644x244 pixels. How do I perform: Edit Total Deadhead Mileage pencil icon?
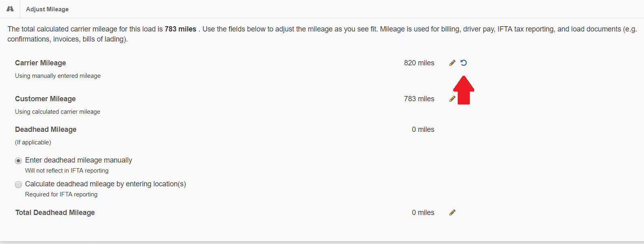tap(452, 213)
